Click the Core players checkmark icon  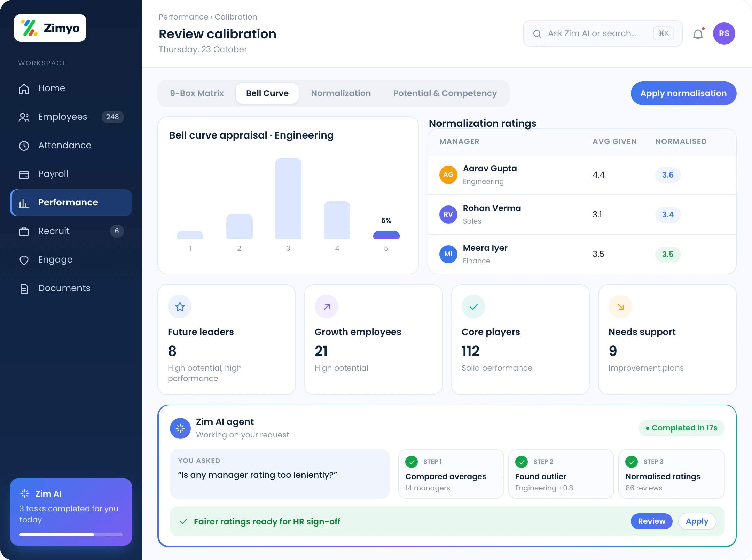473,306
